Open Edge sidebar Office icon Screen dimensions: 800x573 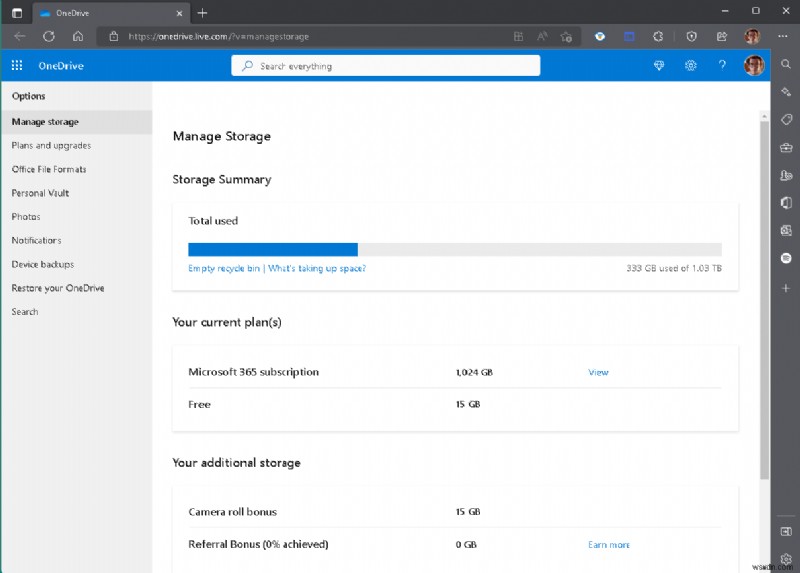pyautogui.click(x=786, y=203)
